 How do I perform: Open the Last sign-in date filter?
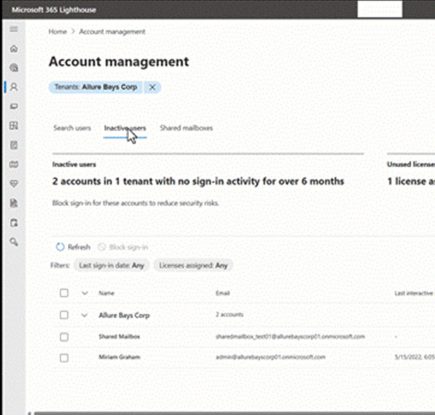(x=111, y=266)
